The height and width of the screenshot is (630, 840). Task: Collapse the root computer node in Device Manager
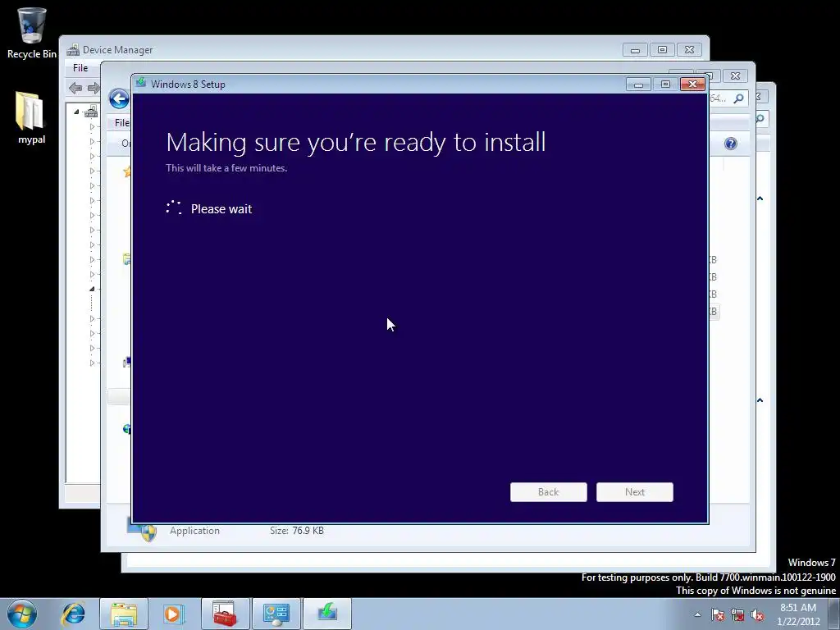[x=76, y=112]
